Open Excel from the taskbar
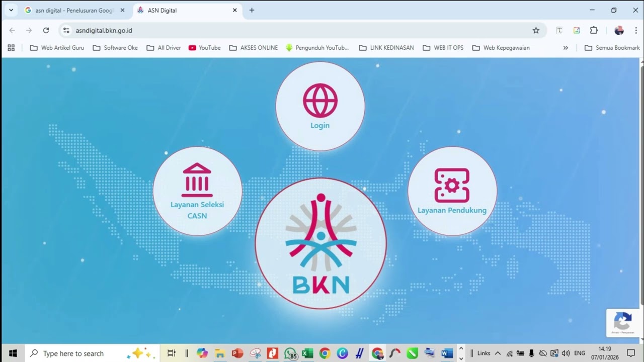The image size is (644, 362). click(x=307, y=353)
